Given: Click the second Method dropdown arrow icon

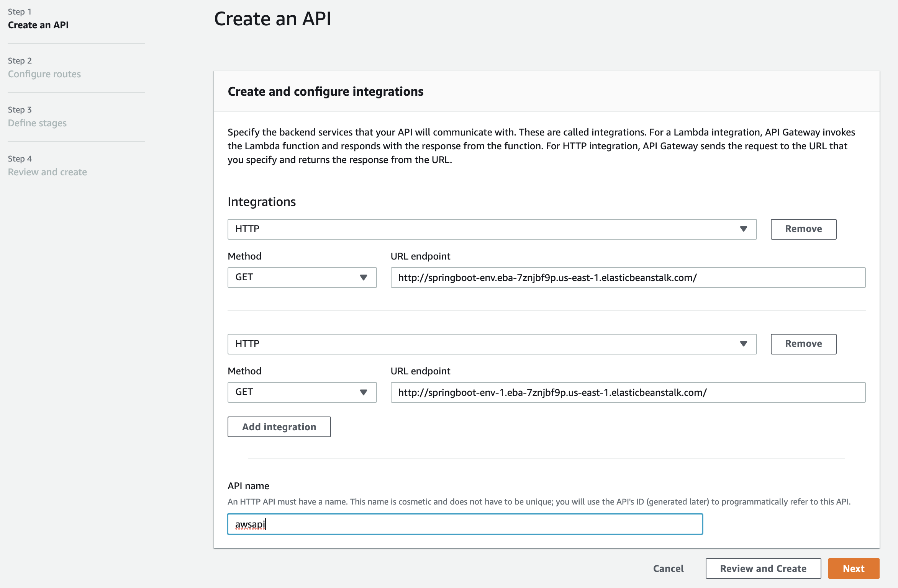Looking at the screenshot, I should (363, 392).
